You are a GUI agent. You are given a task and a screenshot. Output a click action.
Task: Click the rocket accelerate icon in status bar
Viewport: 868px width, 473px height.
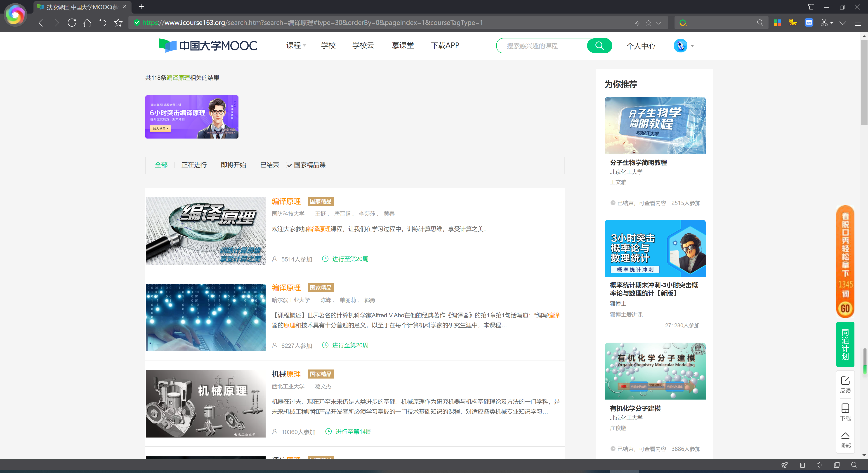coord(784,465)
